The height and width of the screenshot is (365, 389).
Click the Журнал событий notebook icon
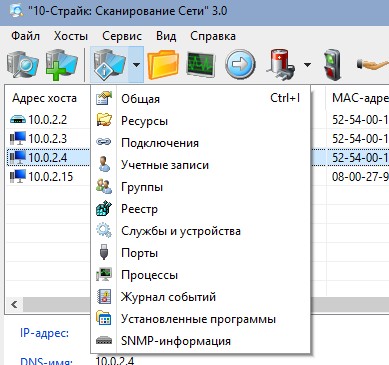104,296
